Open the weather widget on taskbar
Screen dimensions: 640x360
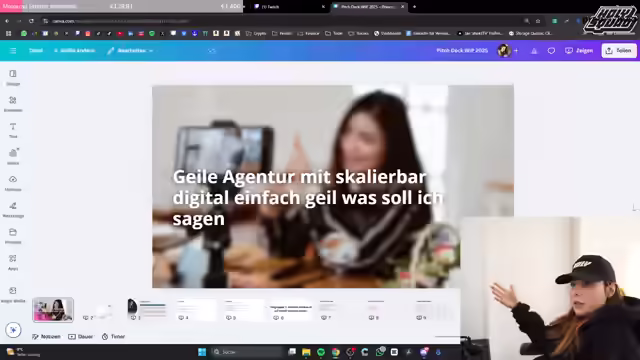coord(22,352)
